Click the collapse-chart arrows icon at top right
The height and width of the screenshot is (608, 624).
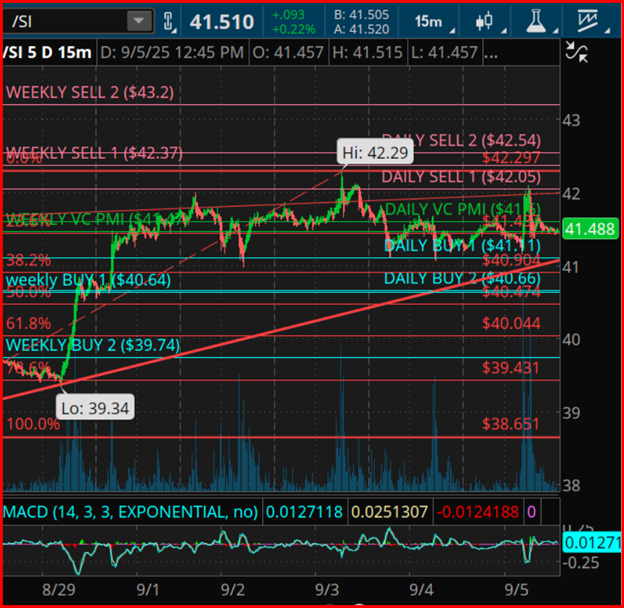point(577,52)
